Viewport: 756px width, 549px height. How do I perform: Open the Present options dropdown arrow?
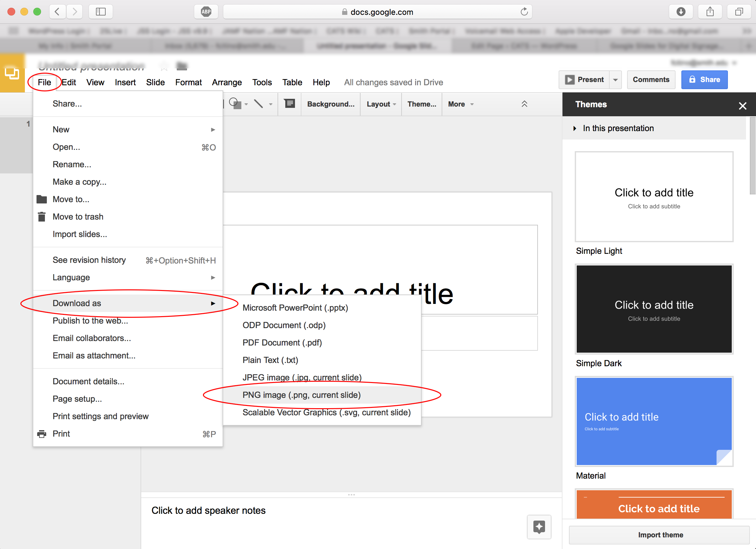[615, 80]
